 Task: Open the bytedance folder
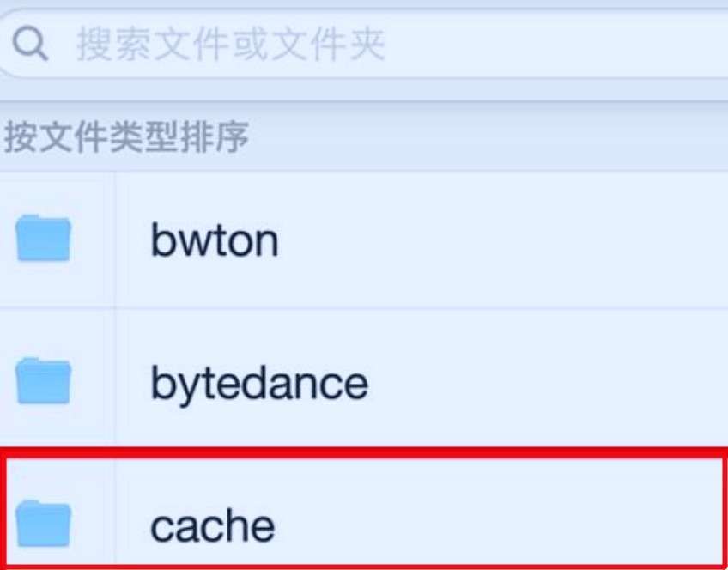[258, 381]
